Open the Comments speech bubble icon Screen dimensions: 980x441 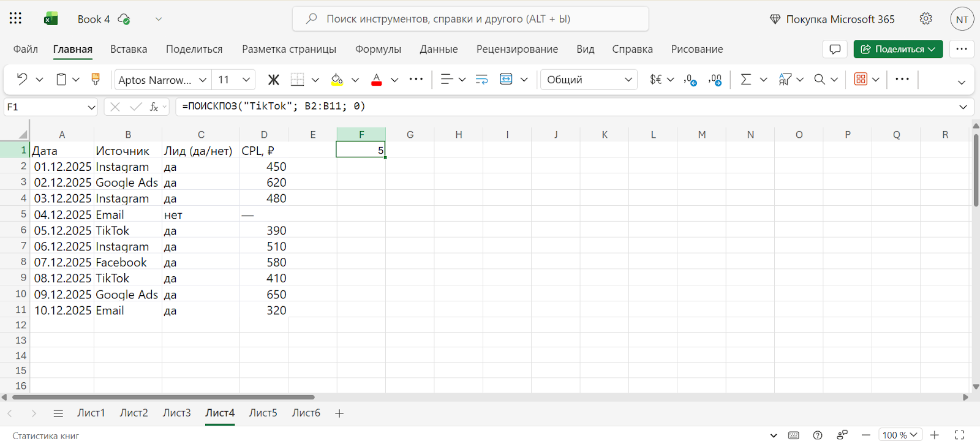834,49
